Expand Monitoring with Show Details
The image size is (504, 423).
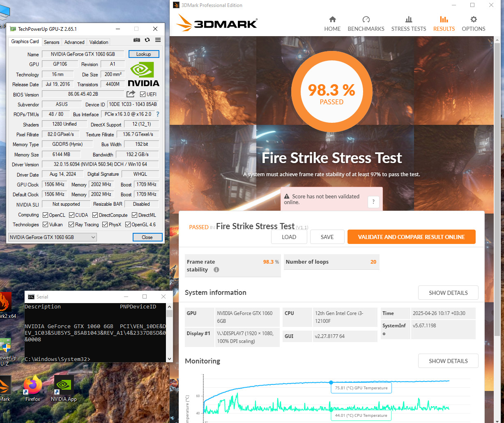point(448,361)
